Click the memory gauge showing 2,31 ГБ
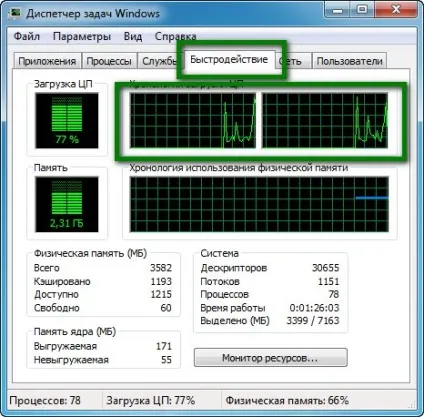The image size is (424, 417). (x=67, y=204)
